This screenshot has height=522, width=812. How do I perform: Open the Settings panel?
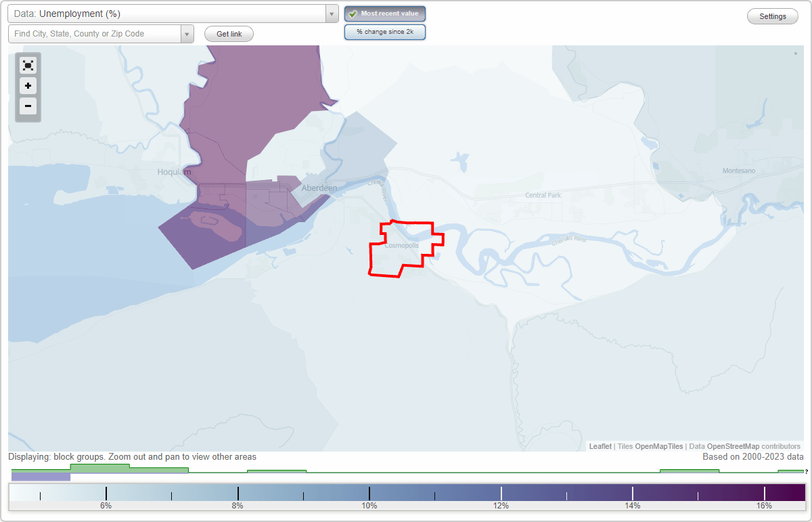[x=772, y=16]
